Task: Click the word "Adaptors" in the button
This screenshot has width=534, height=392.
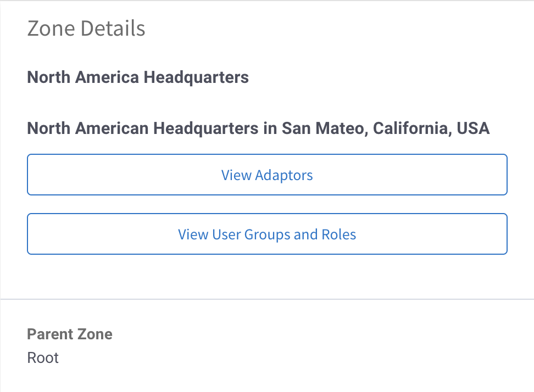Action: tap(284, 175)
